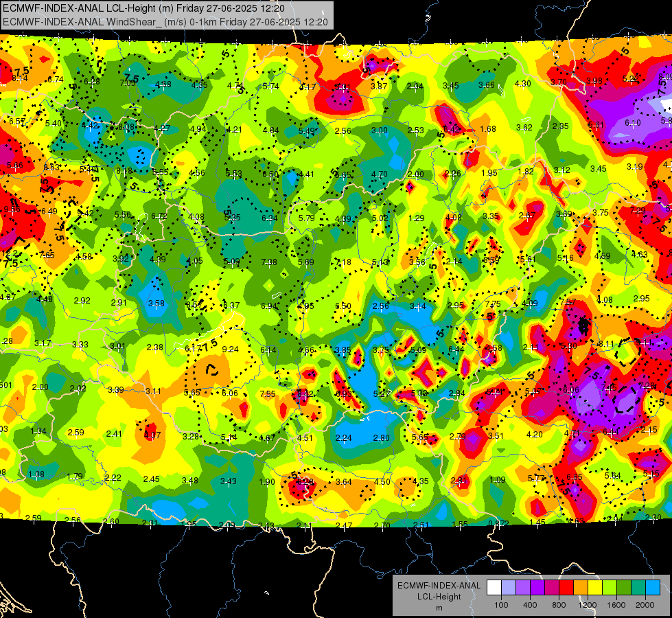Click the yellow legend swatch
672x618 pixels.
(x=595, y=588)
